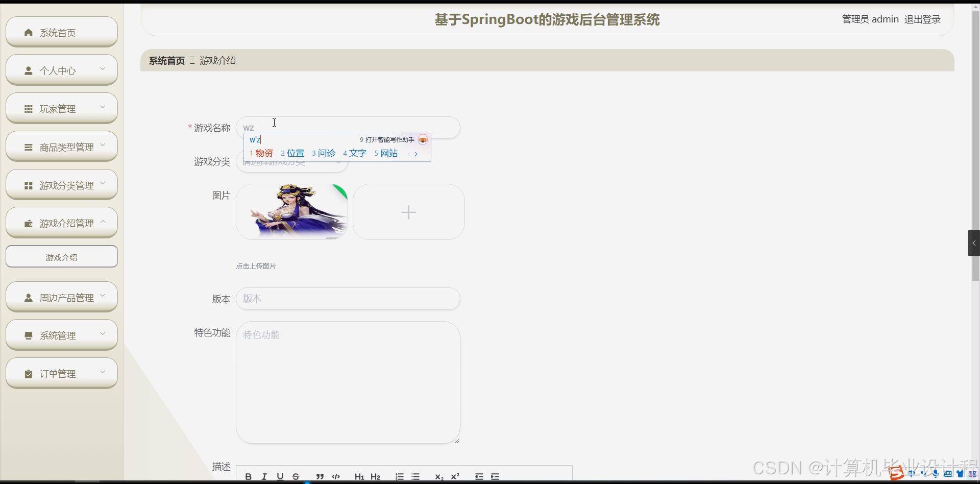The image size is (980, 484).
Task: Open the 订单管理 sidebar menu
Action: pyautogui.click(x=61, y=373)
